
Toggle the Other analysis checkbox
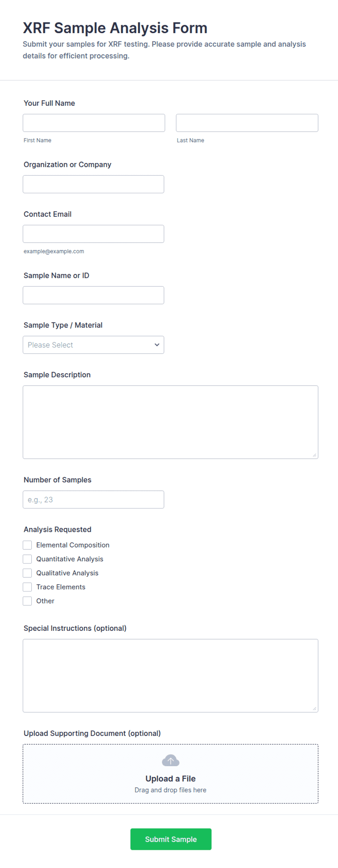click(27, 601)
